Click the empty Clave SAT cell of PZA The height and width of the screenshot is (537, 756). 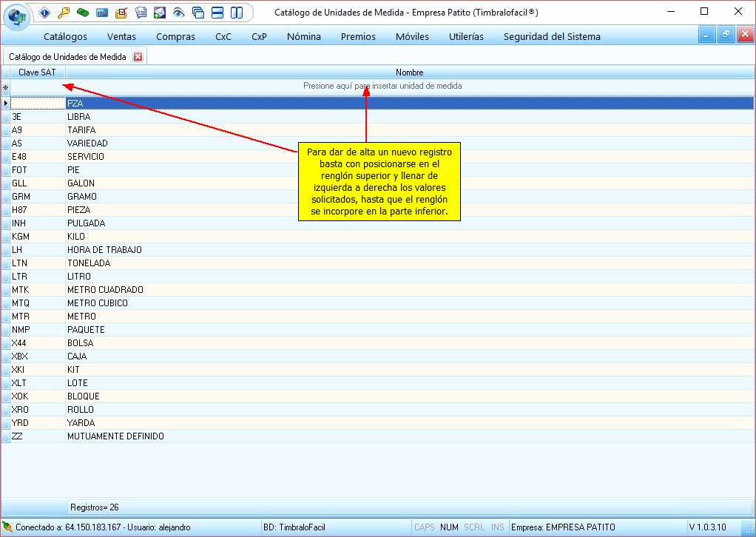[38, 103]
